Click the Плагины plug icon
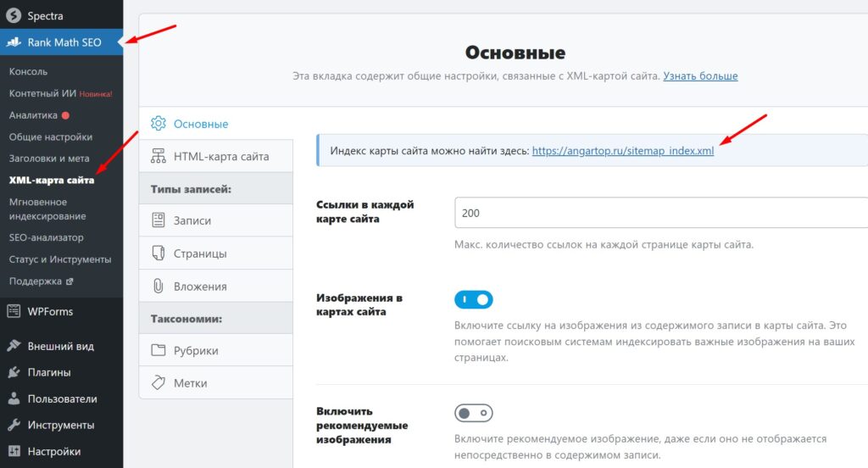Image resolution: width=868 pixels, height=468 pixels. point(14,372)
